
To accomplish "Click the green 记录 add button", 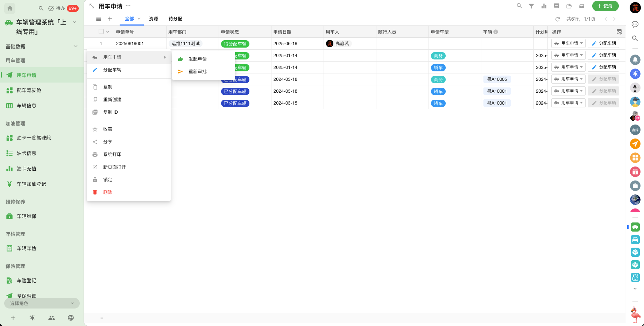I will pyautogui.click(x=605, y=6).
